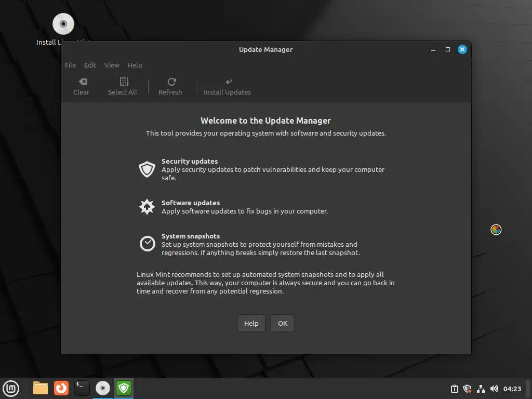Click the OK button in the welcome screen
532x399 pixels.
[283, 323]
